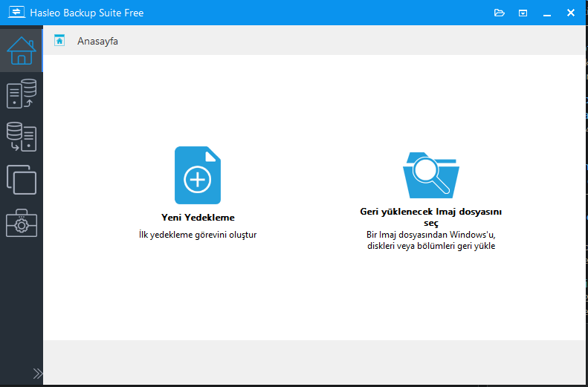Click 'İlk yedekleme görevini oluştur' text
The image size is (588, 387).
(198, 235)
